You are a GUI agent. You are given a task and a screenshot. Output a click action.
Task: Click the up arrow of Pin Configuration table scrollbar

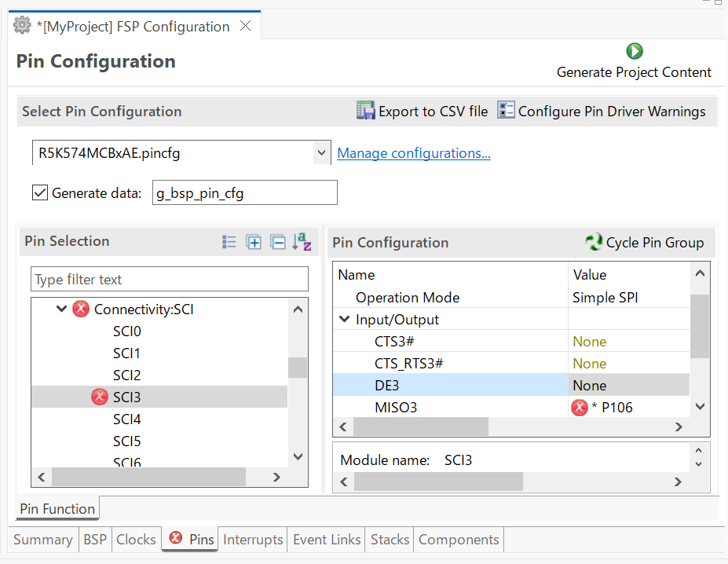tap(700, 273)
